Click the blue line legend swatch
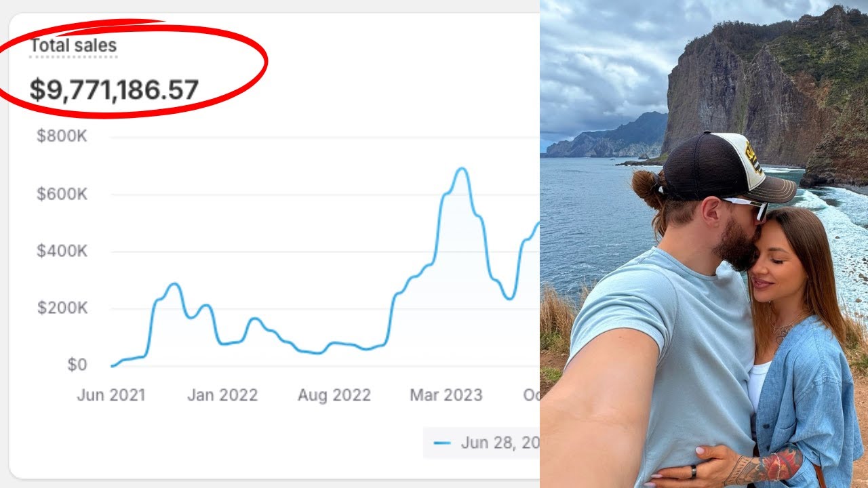 pyautogui.click(x=442, y=443)
